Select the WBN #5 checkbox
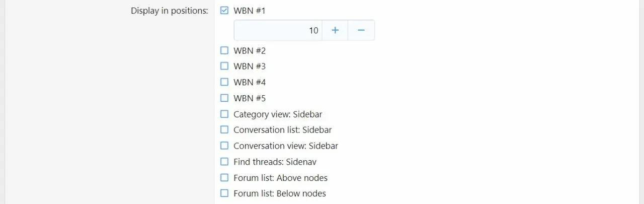The height and width of the screenshot is (204, 644). 224,98
